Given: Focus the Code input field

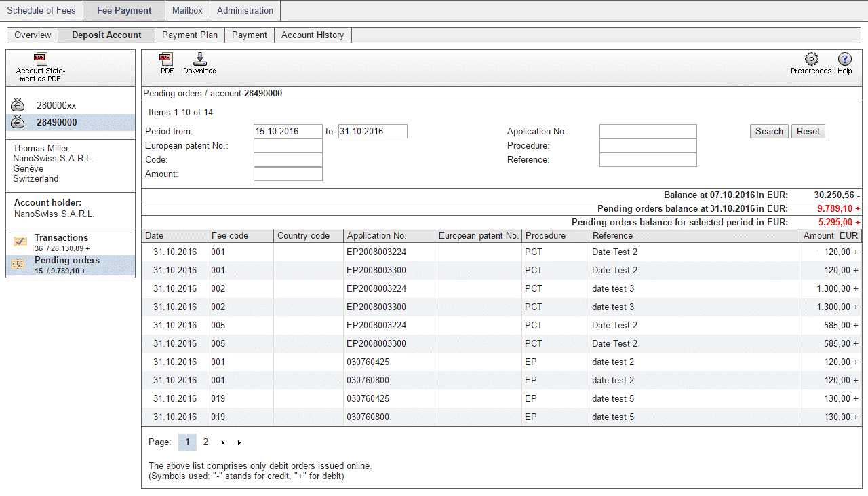Looking at the screenshot, I should [x=288, y=160].
